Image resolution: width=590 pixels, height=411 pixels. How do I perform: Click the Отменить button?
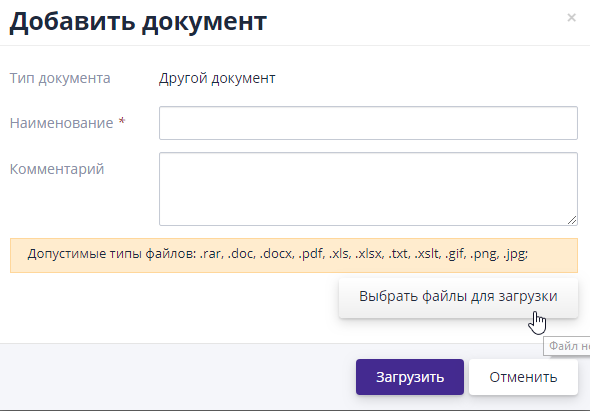pos(523,377)
